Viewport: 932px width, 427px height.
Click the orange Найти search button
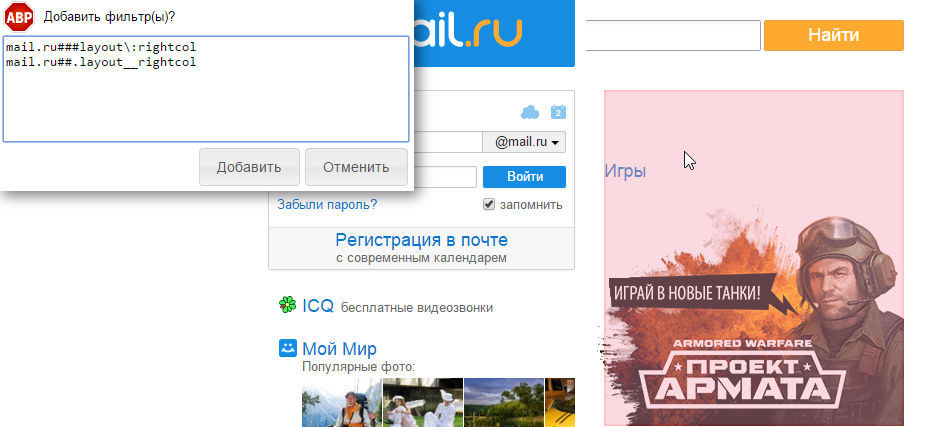(833, 35)
